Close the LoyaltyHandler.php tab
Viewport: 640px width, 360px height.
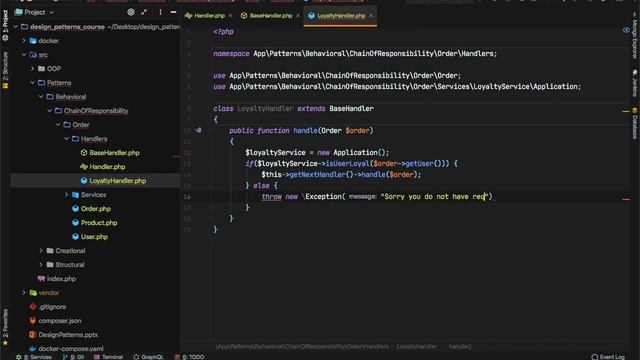(x=371, y=16)
